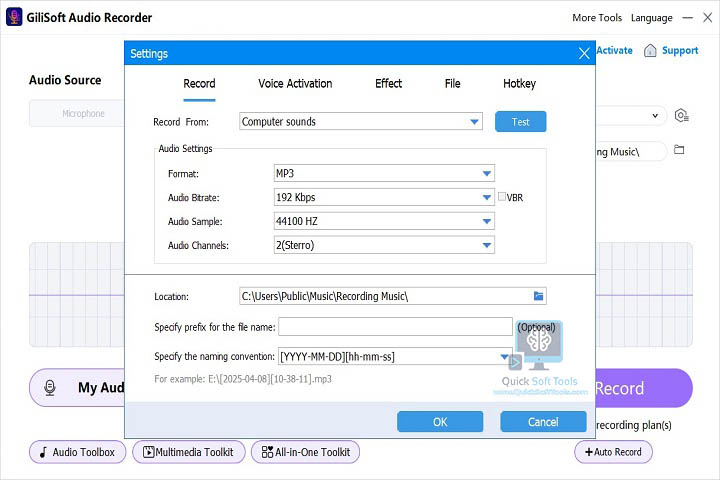This screenshot has height=480, width=720.
Task: Open the All-in-One Toolkit button
Action: coord(305,452)
